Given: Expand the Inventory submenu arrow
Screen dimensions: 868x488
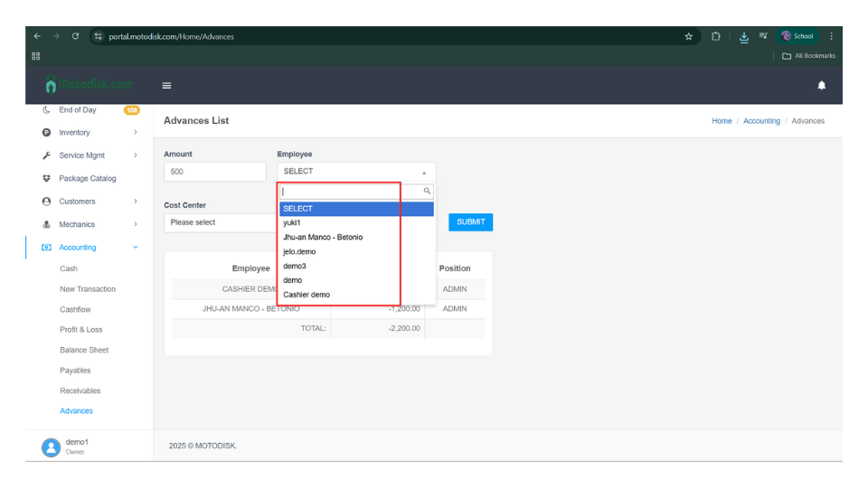Looking at the screenshot, I should pyautogui.click(x=136, y=133).
